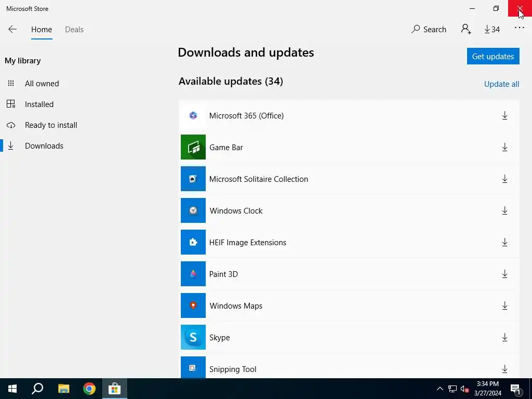Open the Home tab
This screenshot has height=399, width=532.
click(42, 30)
